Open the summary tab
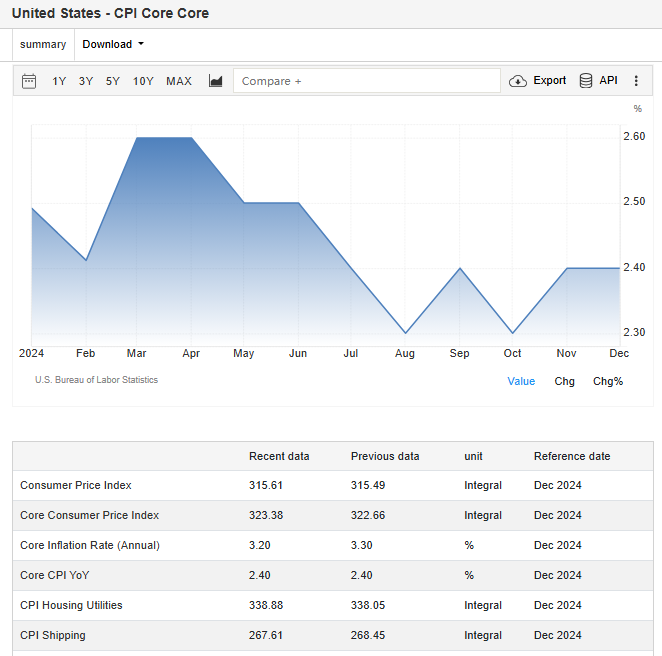 (43, 44)
